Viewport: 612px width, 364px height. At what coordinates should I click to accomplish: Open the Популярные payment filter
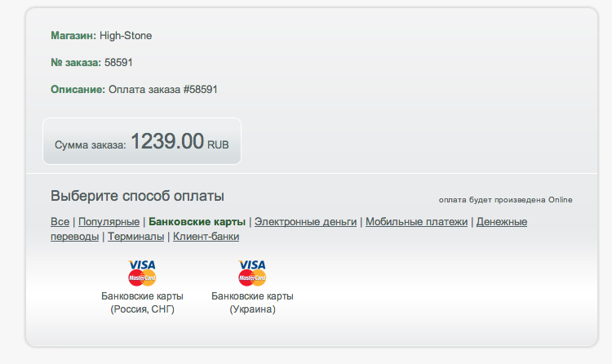109,222
